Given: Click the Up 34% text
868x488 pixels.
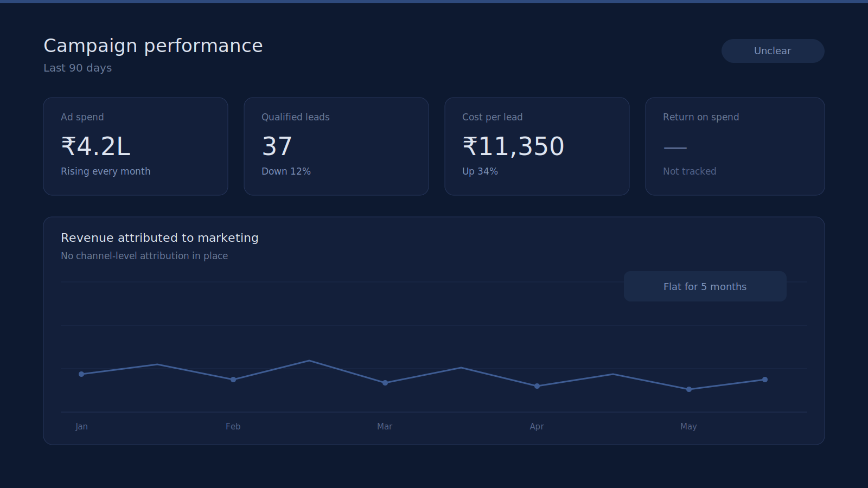Looking at the screenshot, I should tap(480, 171).
